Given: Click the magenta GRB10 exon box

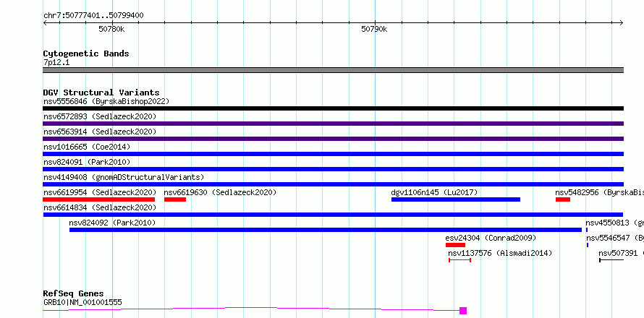Looking at the screenshot, I should click(463, 311).
